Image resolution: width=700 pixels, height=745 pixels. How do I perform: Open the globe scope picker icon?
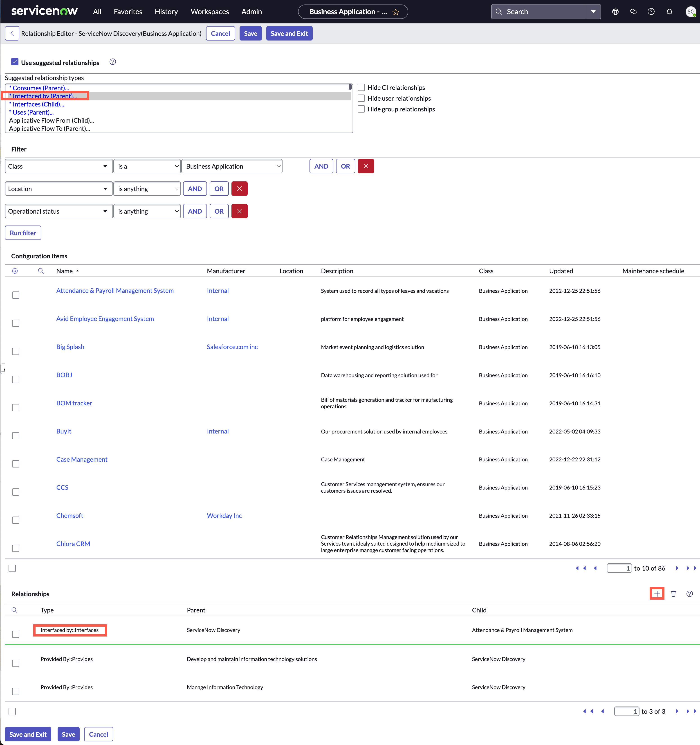[x=615, y=12]
